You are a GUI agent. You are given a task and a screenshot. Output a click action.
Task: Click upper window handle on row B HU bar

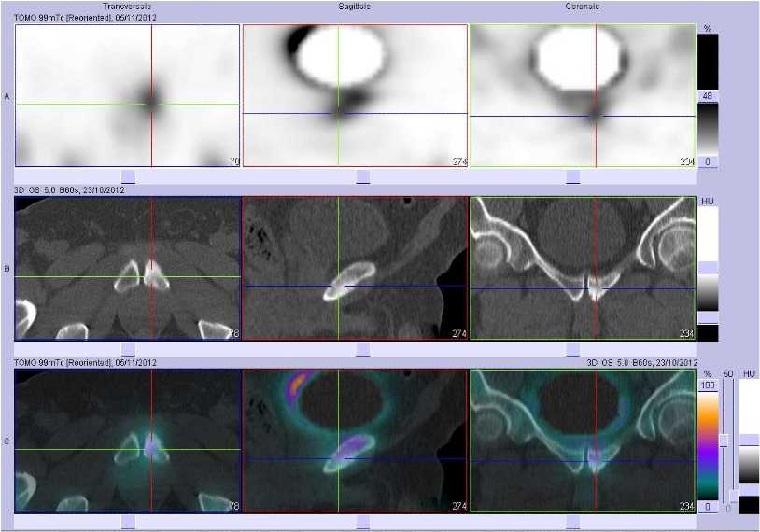(x=708, y=268)
